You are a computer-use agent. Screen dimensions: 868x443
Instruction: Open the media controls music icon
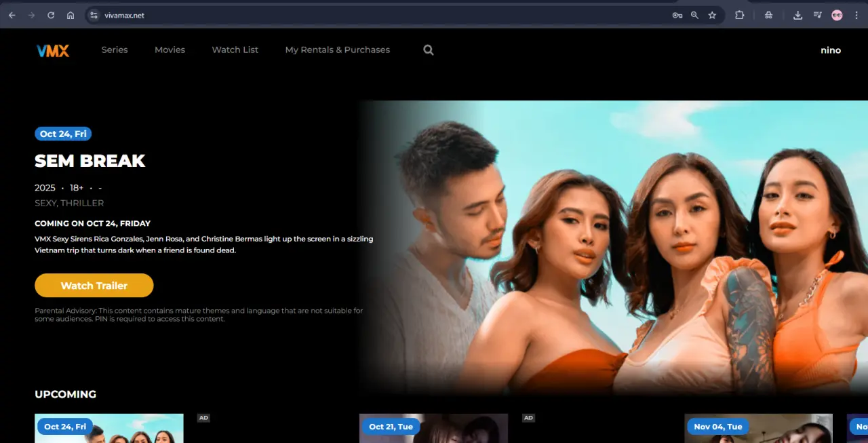[817, 15]
